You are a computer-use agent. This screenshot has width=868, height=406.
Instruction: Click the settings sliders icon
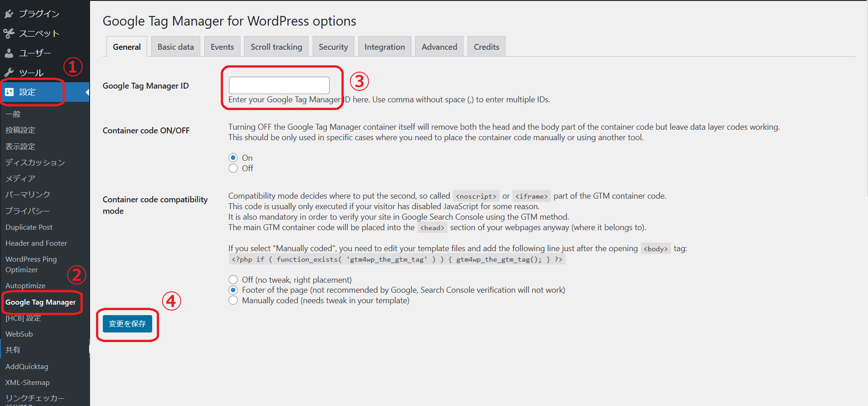pos(9,92)
